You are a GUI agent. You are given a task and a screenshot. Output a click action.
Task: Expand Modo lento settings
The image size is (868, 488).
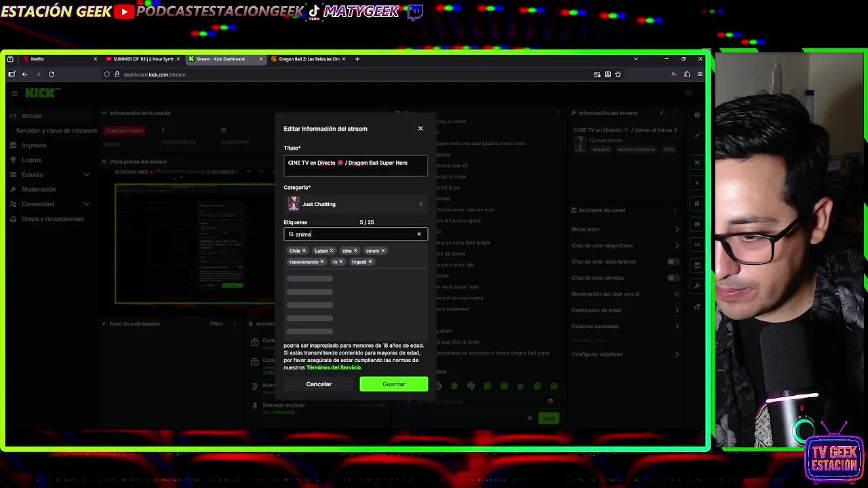tap(677, 229)
